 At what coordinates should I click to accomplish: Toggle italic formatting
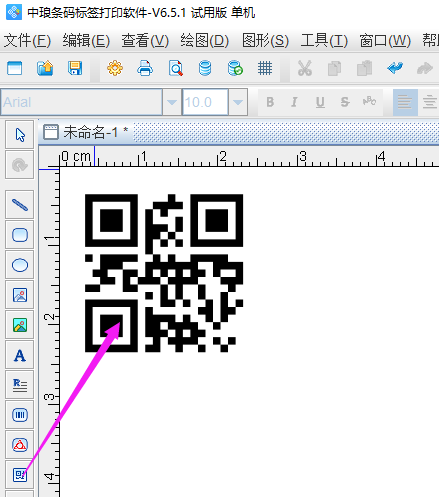tap(294, 102)
